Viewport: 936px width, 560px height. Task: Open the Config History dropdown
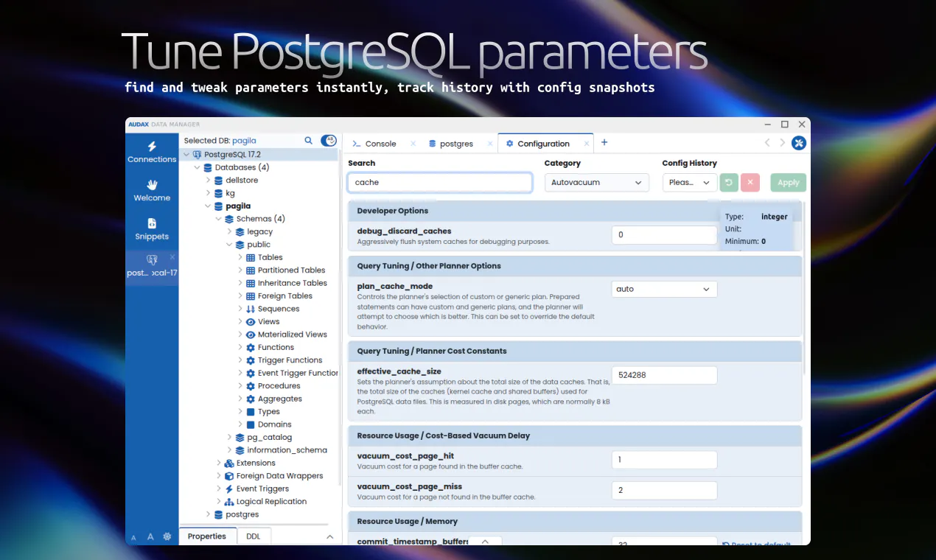pos(689,183)
